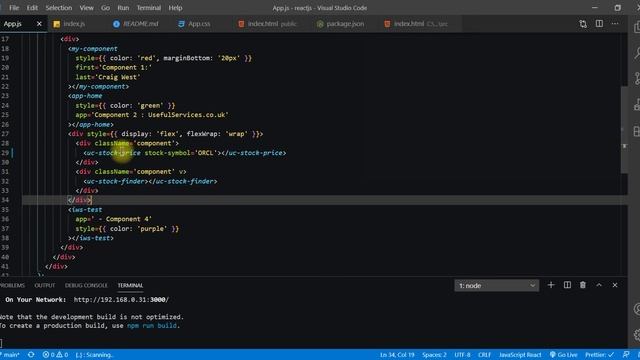The width and height of the screenshot is (640, 360).
Task: Open the Edit menu
Action: [32, 8]
